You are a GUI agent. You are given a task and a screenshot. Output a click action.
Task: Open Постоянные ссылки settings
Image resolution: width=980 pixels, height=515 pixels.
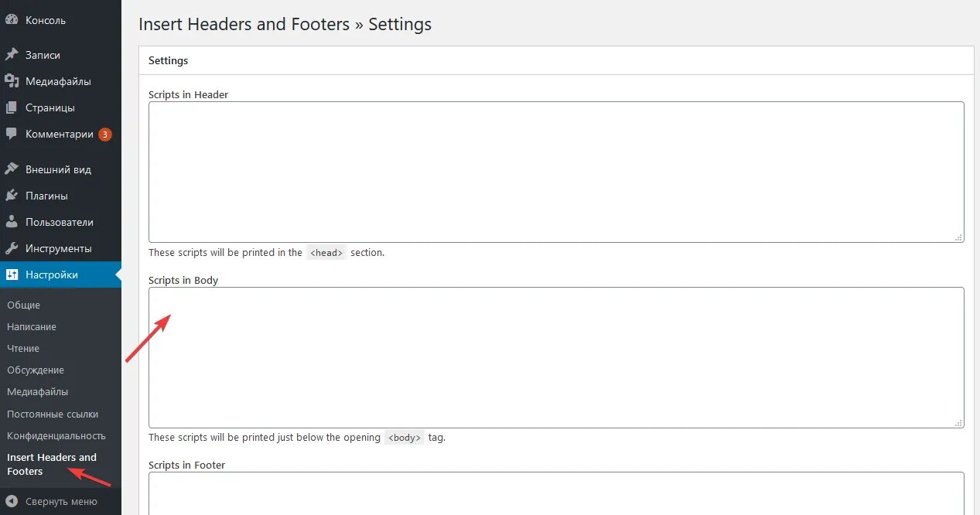tap(53, 414)
